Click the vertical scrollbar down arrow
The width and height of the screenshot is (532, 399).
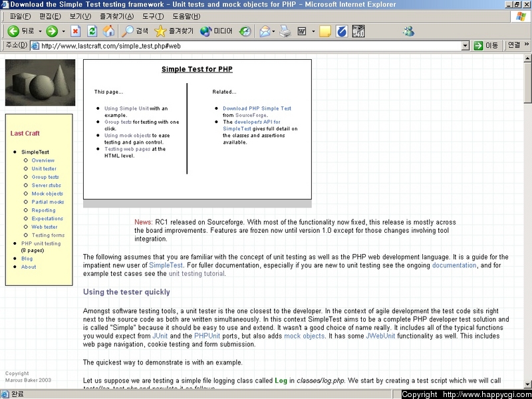pos(527,384)
